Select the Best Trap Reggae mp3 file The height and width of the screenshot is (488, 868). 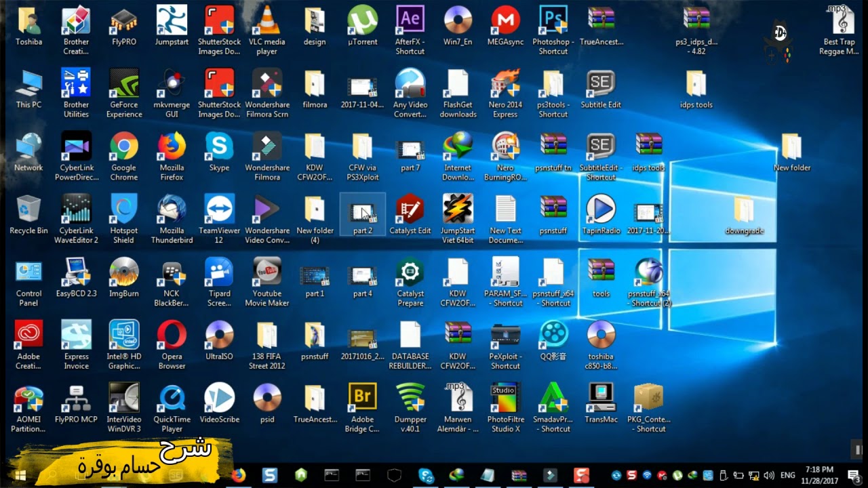[841, 20]
